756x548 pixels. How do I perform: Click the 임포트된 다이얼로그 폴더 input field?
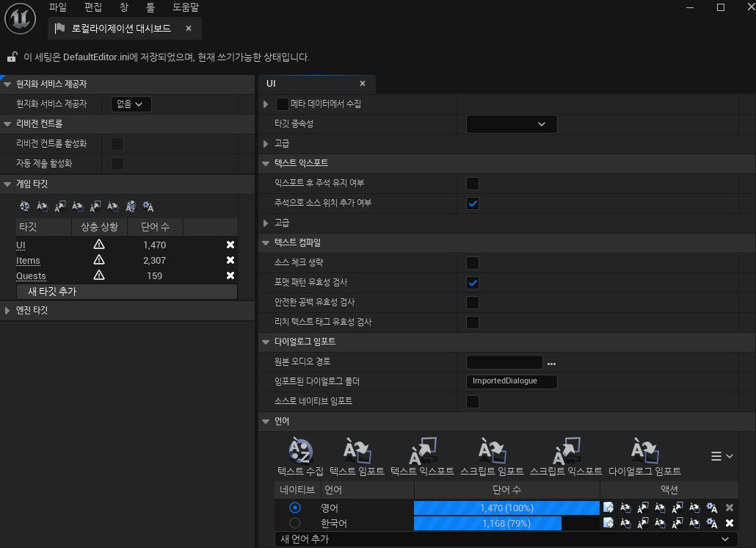coord(512,381)
